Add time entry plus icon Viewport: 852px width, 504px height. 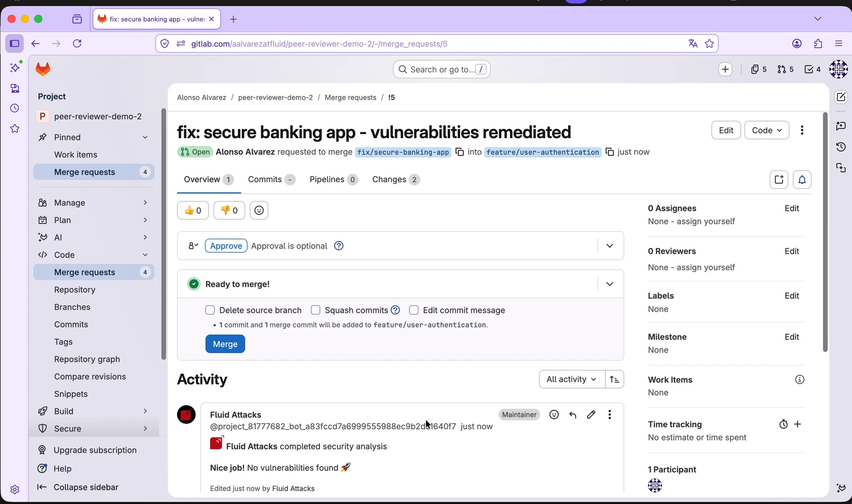point(798,424)
